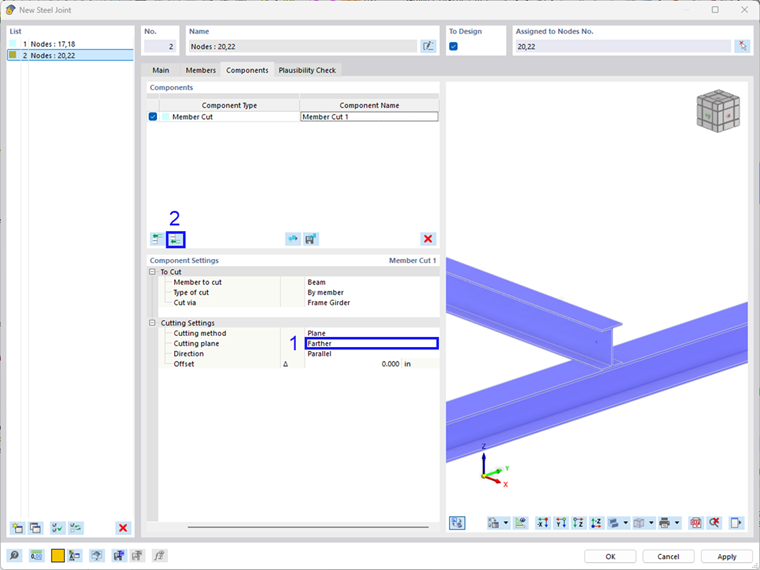
Task: Show view in Y direction
Action: pos(561,523)
